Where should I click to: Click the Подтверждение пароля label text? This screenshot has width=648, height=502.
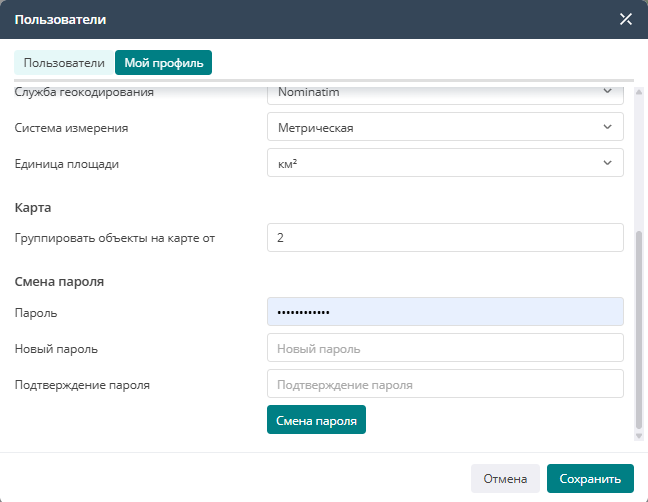click(x=82, y=385)
